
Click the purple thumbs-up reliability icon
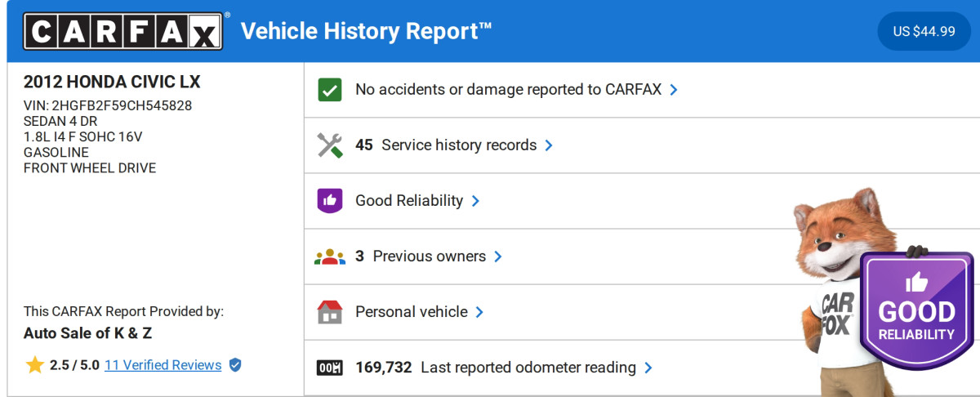(329, 201)
